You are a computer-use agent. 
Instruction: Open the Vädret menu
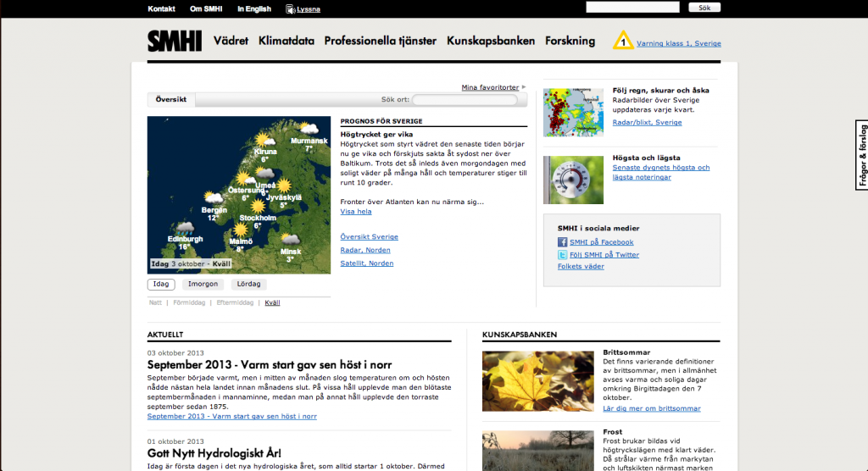(231, 41)
